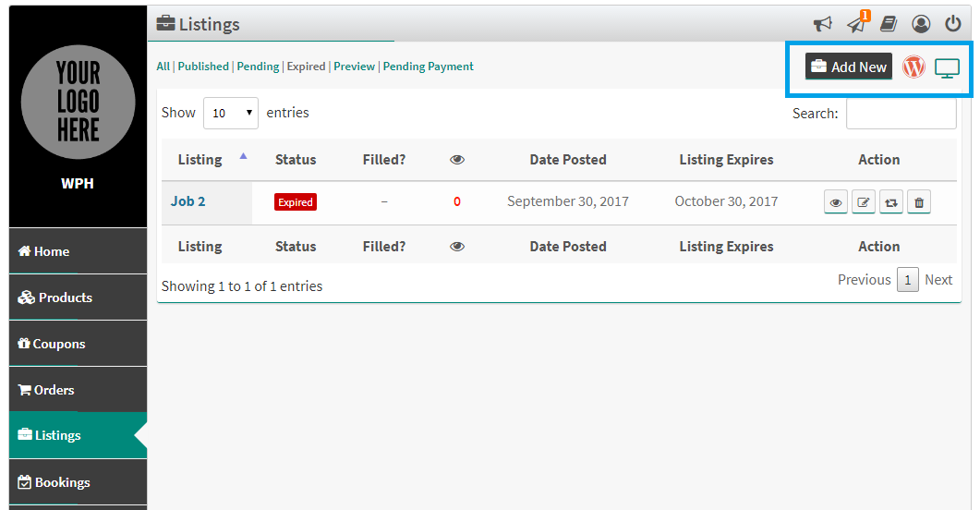Sort by Date Posted column
980x510 pixels.
[x=568, y=159]
